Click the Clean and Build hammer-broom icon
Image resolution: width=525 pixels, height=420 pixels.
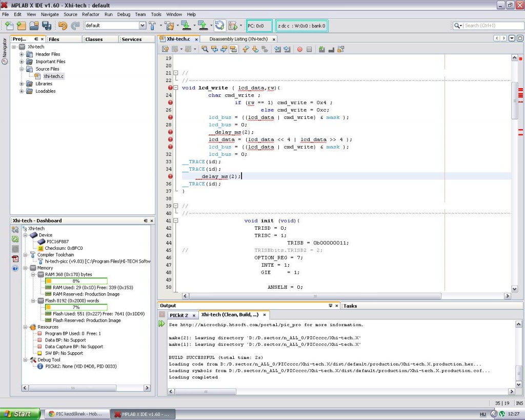click(x=170, y=26)
